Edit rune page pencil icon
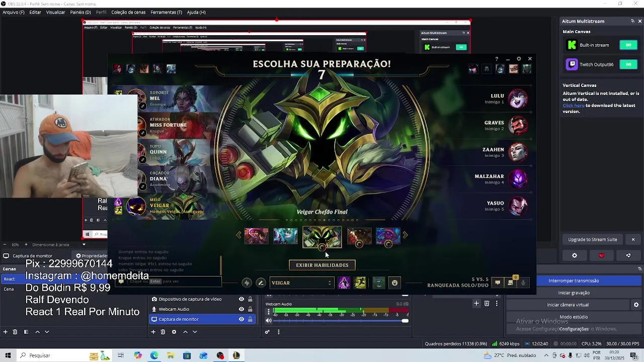This screenshot has height=362, width=644. coord(261,283)
